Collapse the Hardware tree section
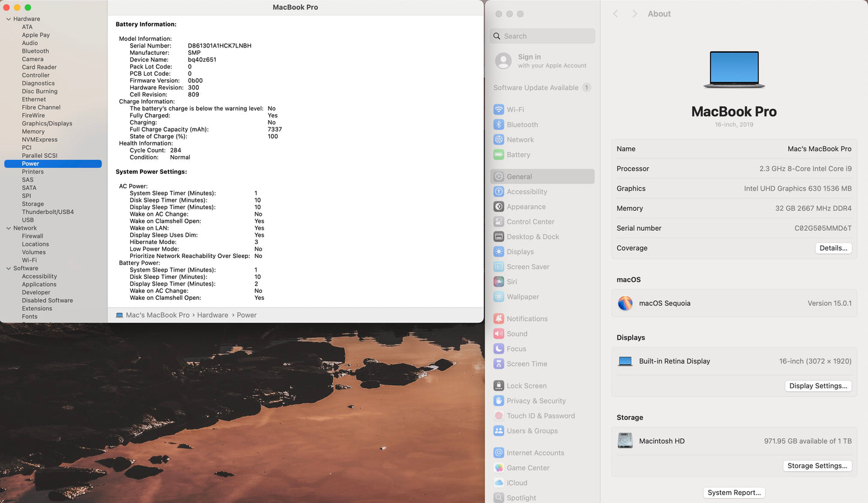Screen dimensions: 868x503 (8, 19)
